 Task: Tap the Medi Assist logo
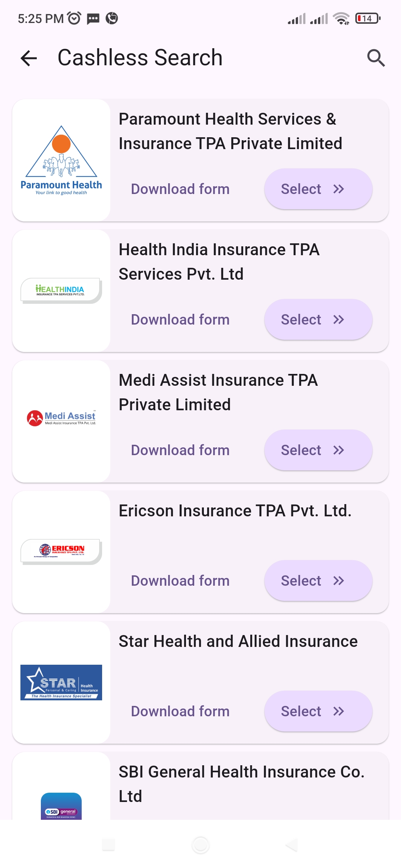coord(61,418)
